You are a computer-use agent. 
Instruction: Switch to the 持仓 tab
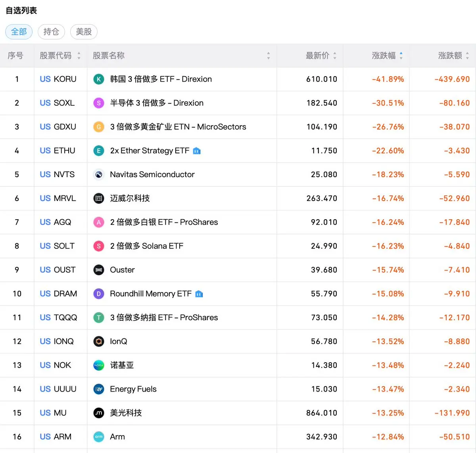pyautogui.click(x=51, y=32)
